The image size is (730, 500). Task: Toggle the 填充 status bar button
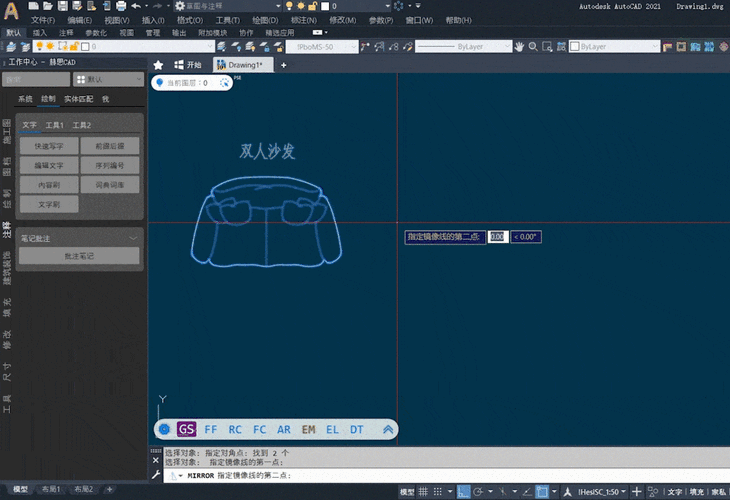(x=696, y=492)
